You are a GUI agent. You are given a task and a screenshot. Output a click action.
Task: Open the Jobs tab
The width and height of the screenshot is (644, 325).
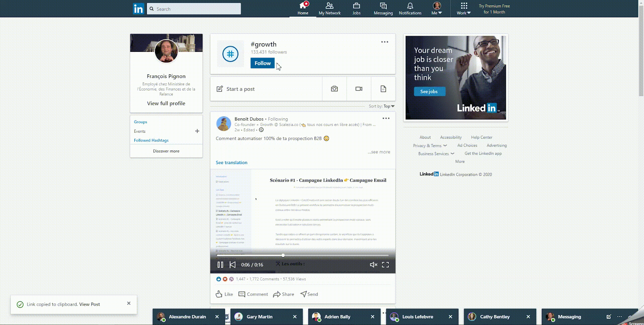click(x=357, y=8)
